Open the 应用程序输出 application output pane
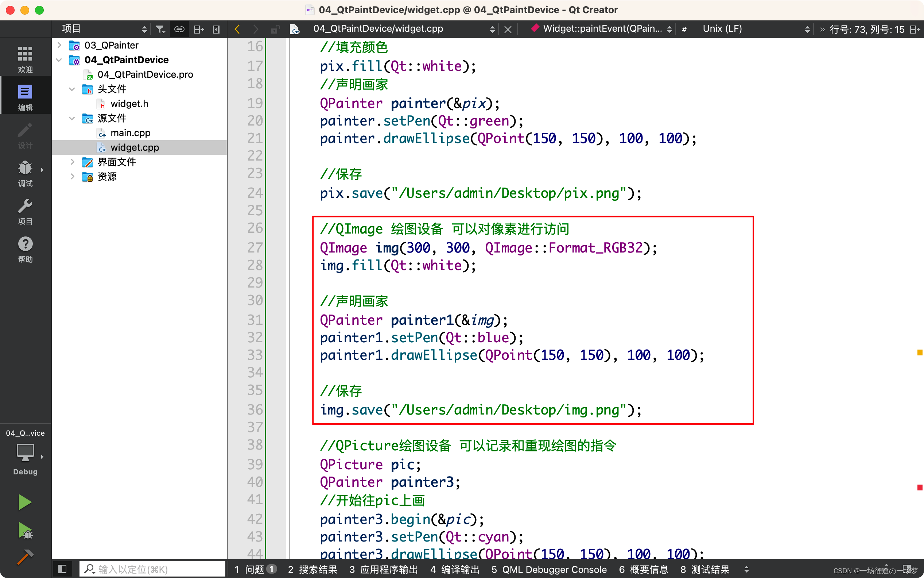The image size is (924, 578). coord(384,569)
